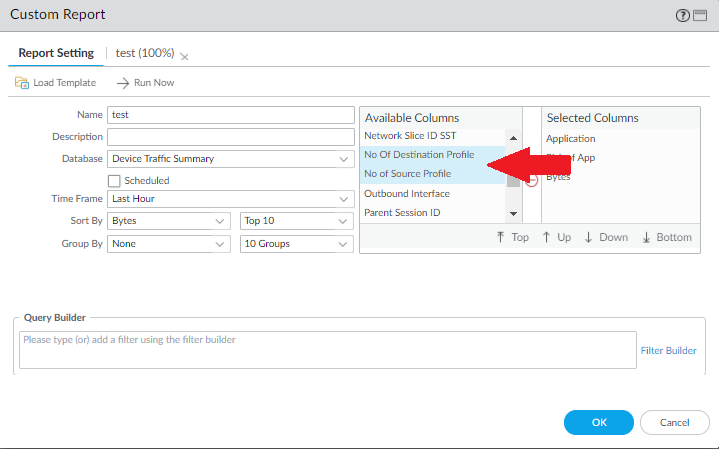Click the Load Template folder icon
This screenshot has height=449, width=719.
click(x=22, y=83)
